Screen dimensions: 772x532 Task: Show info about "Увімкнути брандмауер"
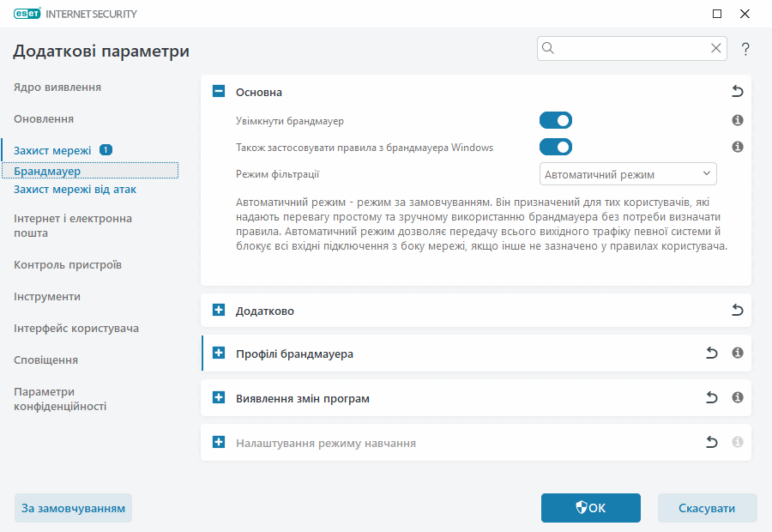tap(737, 120)
